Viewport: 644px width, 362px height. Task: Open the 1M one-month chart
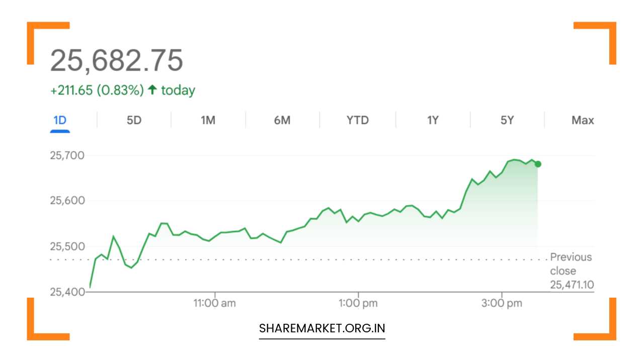(208, 120)
